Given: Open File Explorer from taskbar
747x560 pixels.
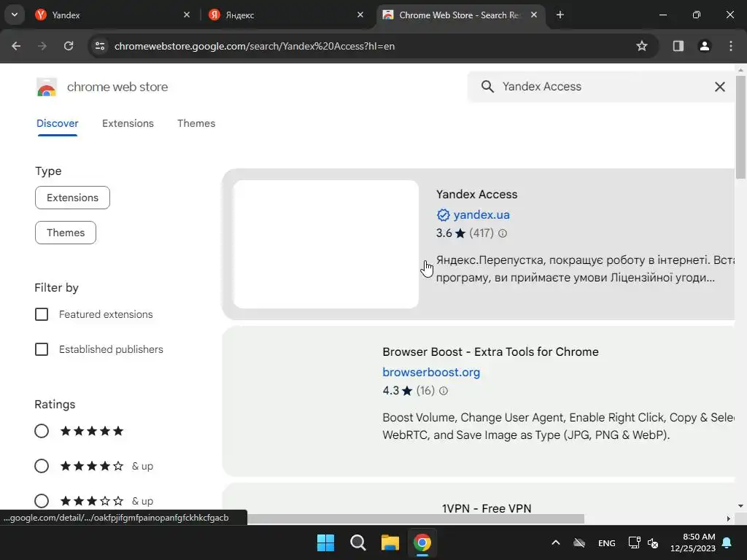Looking at the screenshot, I should [x=390, y=542].
